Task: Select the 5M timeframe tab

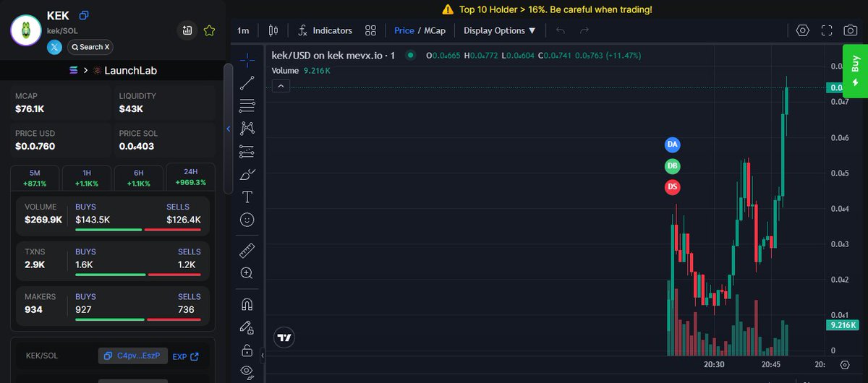Action: [35, 178]
